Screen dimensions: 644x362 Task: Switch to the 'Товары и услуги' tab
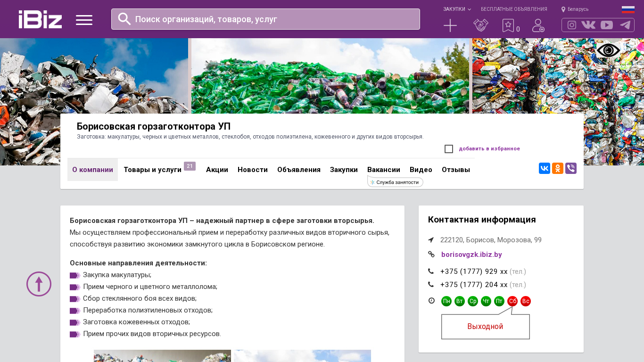point(152,170)
